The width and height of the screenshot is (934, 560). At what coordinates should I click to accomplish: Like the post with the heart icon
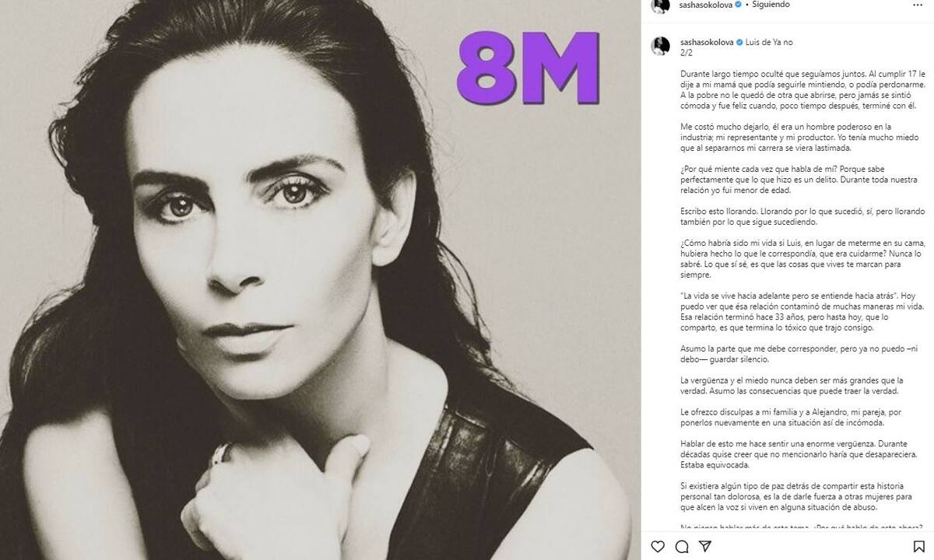[x=658, y=545]
